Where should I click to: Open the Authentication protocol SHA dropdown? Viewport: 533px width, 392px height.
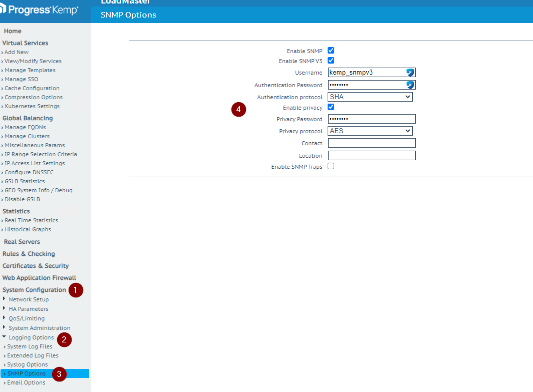point(370,97)
